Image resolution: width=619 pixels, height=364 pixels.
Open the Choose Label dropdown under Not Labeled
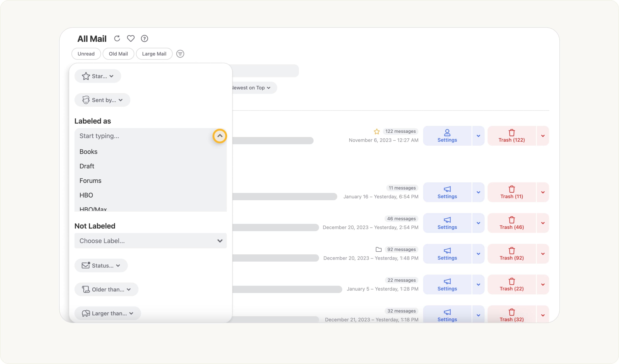tap(151, 241)
